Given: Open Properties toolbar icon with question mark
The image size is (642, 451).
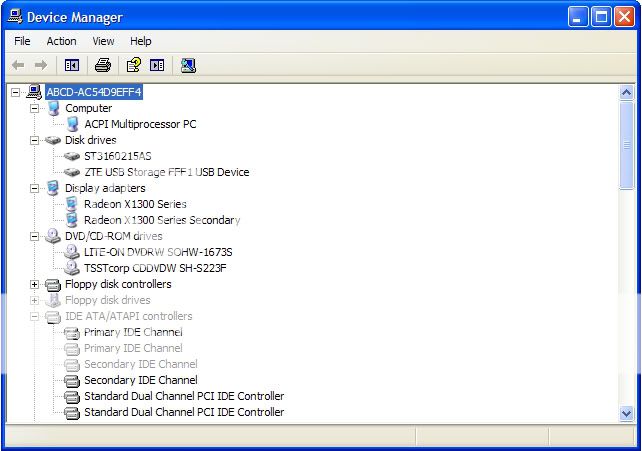Looking at the screenshot, I should pos(133,65).
